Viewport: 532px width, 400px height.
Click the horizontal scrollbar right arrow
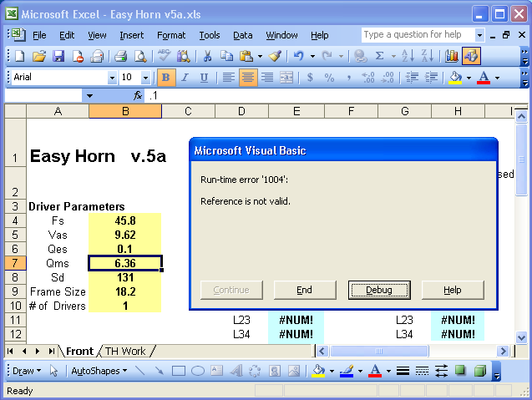[x=503, y=351]
